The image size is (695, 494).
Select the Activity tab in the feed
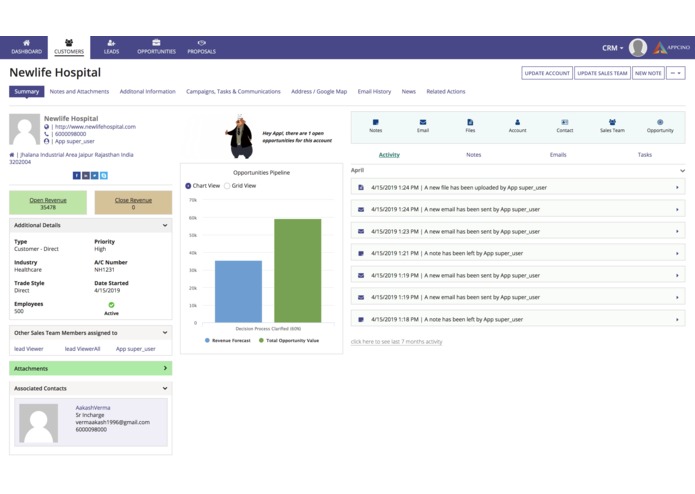point(389,155)
